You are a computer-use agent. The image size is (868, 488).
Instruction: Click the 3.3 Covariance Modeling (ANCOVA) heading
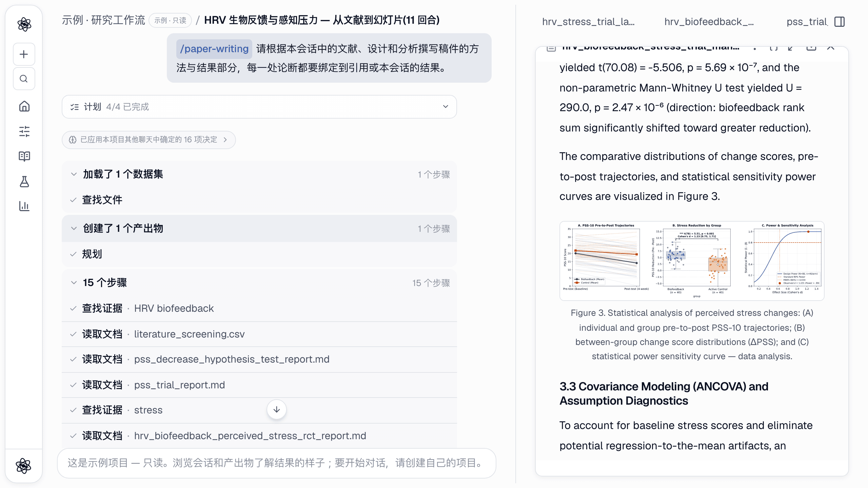click(x=664, y=393)
